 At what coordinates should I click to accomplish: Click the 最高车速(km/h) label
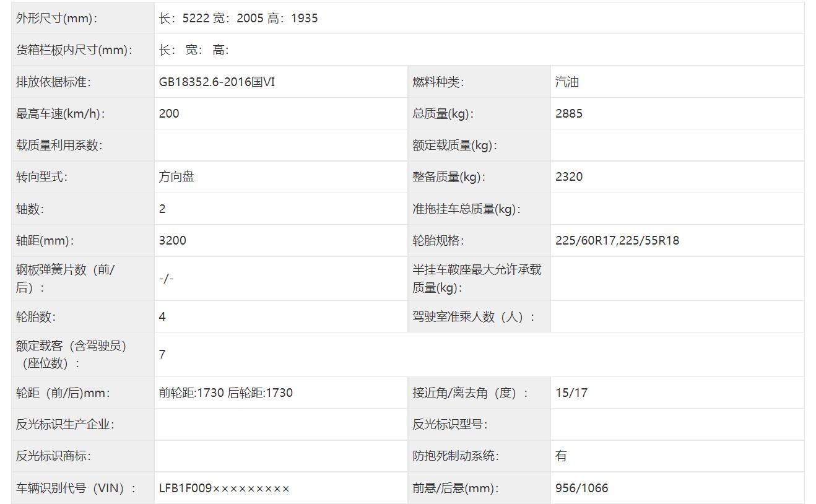point(60,113)
